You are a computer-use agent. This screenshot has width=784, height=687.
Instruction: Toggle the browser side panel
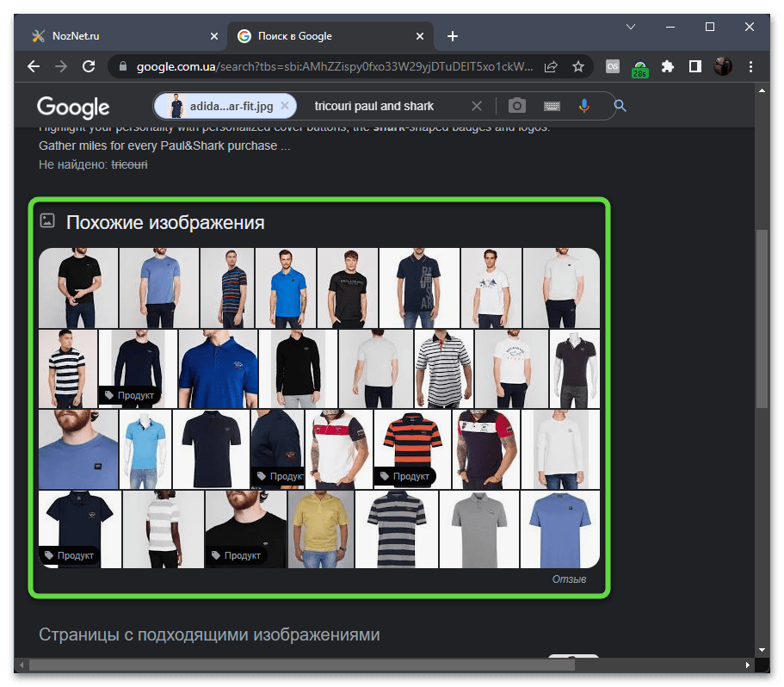tap(695, 66)
